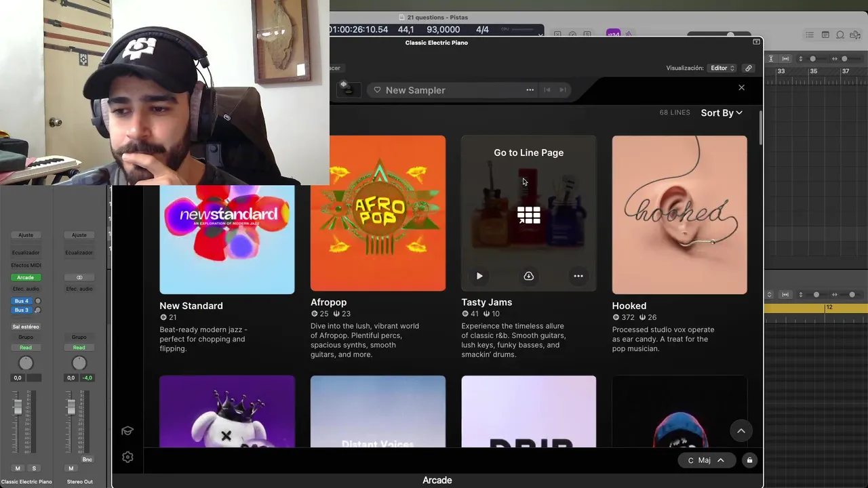
Task: Download the Tasty Jams line
Action: (528, 276)
